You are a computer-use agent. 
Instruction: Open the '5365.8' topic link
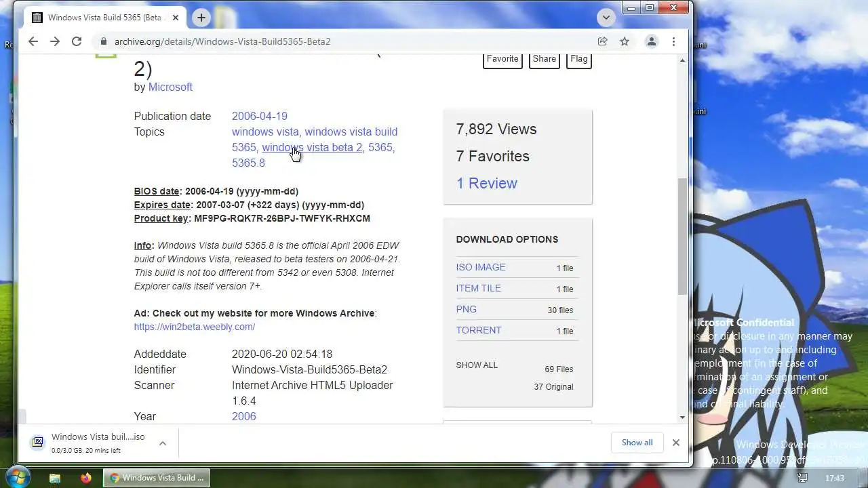(248, 163)
